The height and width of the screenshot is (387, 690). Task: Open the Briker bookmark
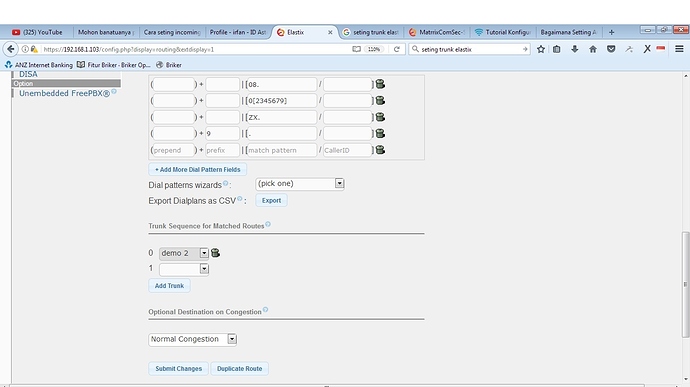click(x=169, y=65)
